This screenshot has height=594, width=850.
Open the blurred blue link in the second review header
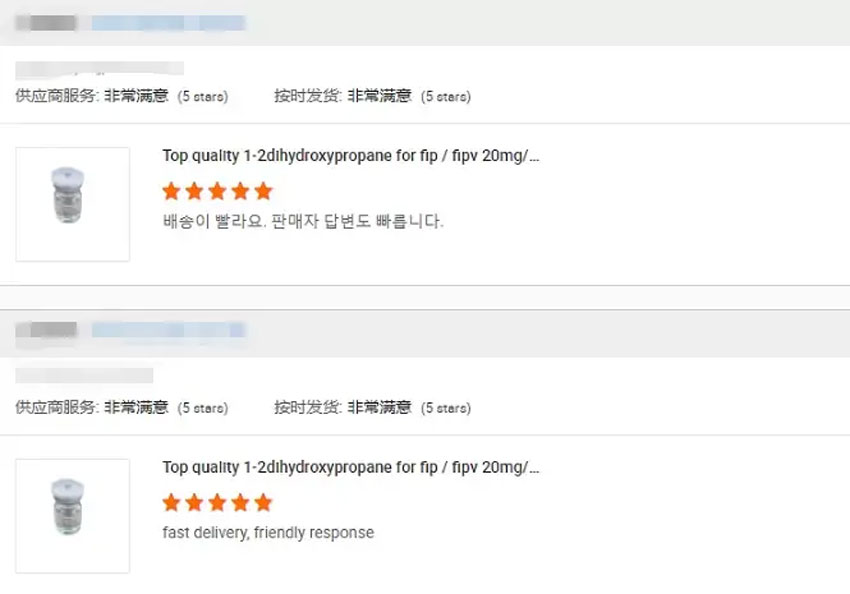(x=168, y=329)
